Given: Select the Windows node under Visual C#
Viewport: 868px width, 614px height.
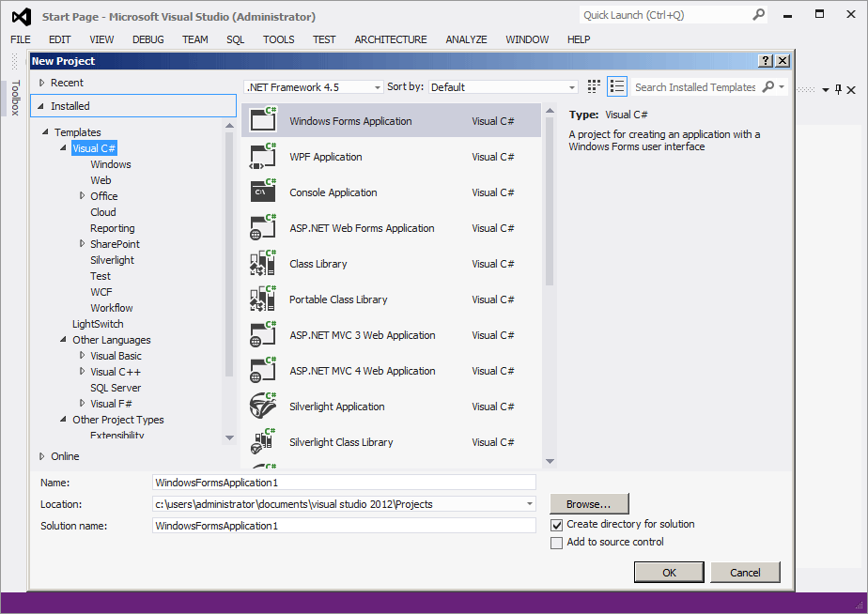Looking at the screenshot, I should (111, 164).
